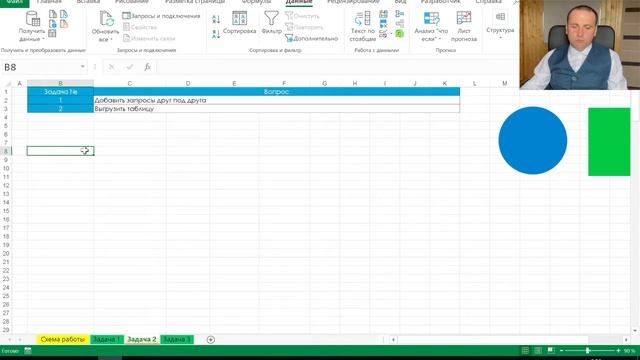Select the Вопрос header cell
This screenshot has height=360, width=640.
[x=277, y=92]
